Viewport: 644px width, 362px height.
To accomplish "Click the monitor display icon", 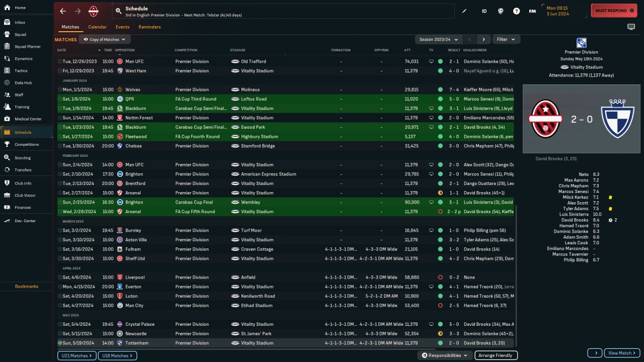I will click(x=631, y=27).
